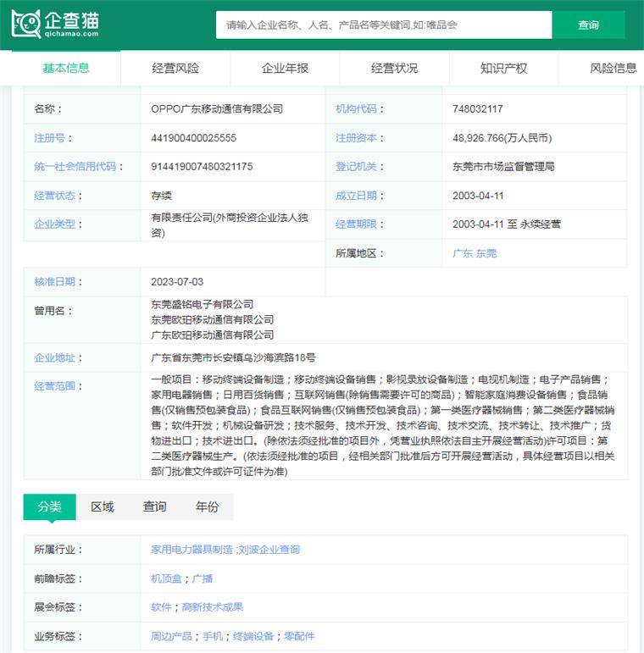Open the 东莞 region link

point(486,253)
